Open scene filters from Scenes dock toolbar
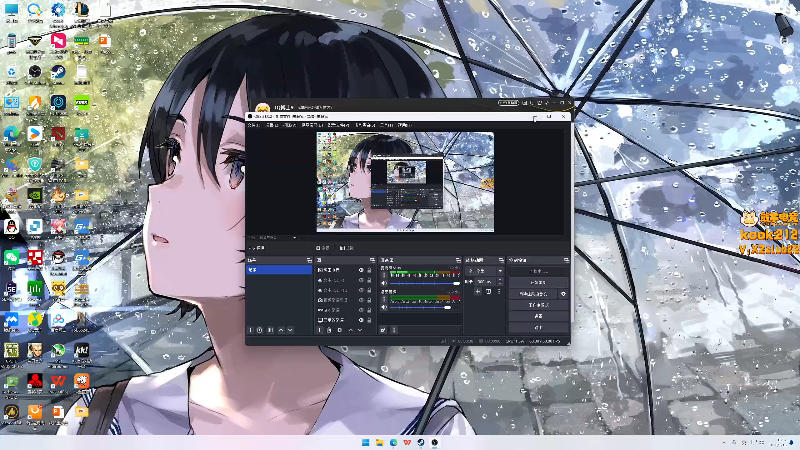The width and height of the screenshot is (800, 450). (x=270, y=330)
